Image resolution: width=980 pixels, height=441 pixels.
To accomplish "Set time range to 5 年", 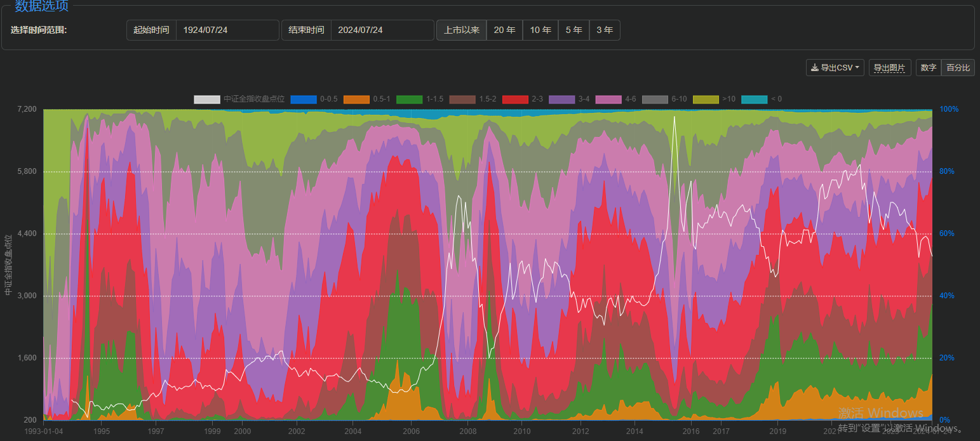I will tap(574, 30).
